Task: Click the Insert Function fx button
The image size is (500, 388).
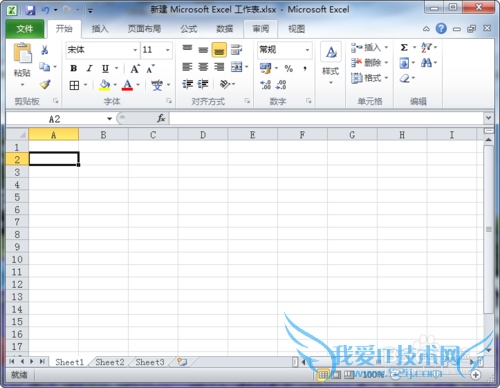Action: pyautogui.click(x=161, y=118)
